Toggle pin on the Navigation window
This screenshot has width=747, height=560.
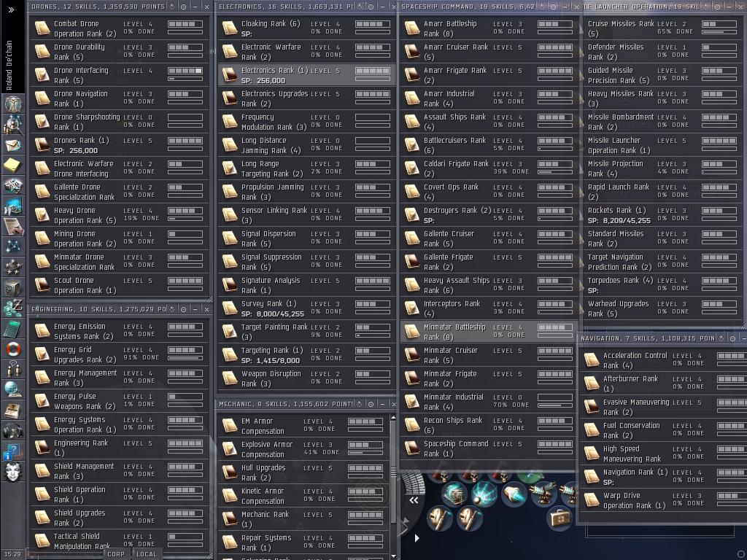721,338
